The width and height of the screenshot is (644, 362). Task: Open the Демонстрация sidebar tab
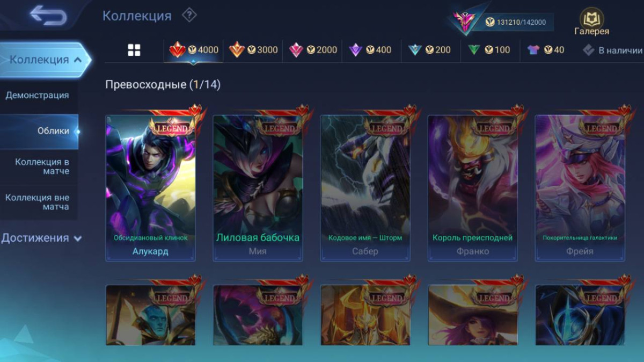coord(39,96)
